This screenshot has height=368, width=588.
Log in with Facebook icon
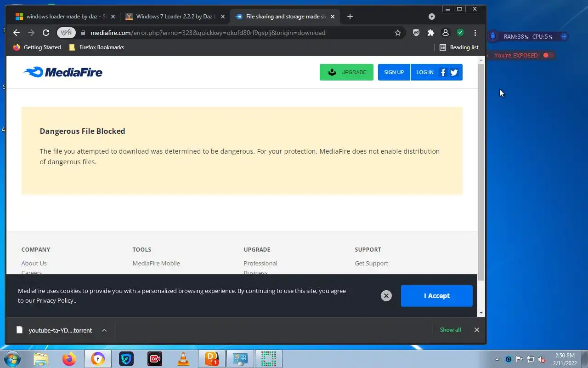pyautogui.click(x=443, y=72)
